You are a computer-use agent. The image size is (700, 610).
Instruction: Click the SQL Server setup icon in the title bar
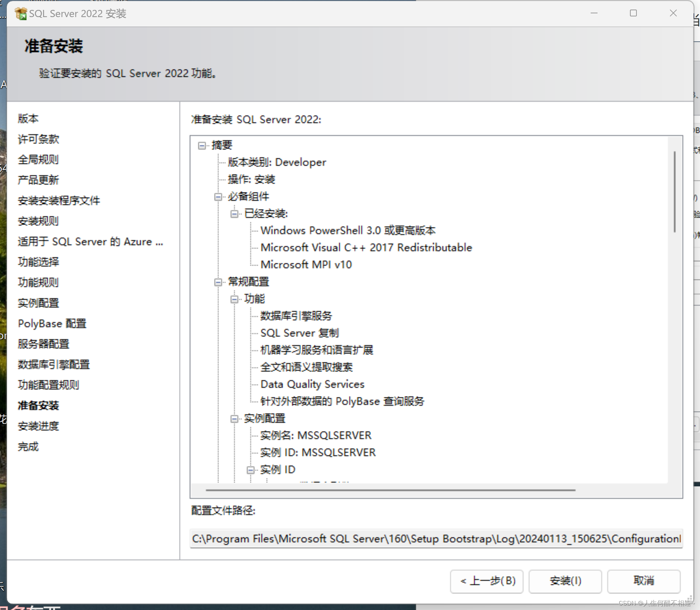pos(21,14)
